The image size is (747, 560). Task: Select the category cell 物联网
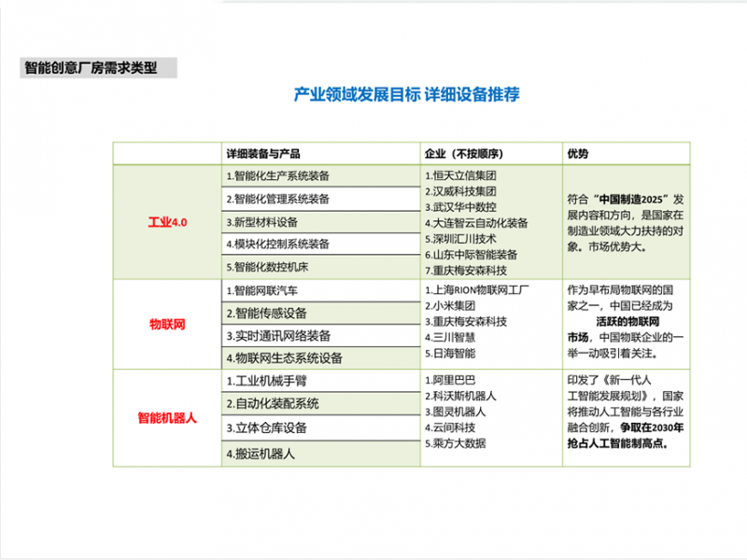(167, 324)
